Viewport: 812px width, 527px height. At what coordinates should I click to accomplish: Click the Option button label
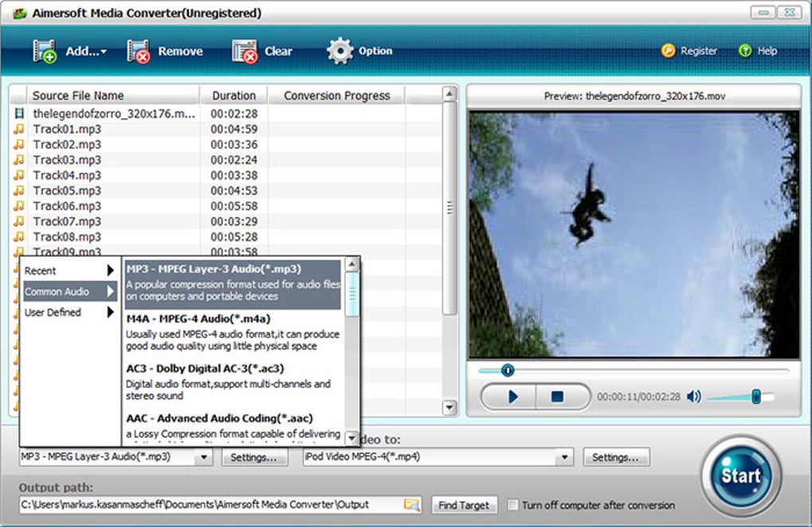tap(376, 51)
